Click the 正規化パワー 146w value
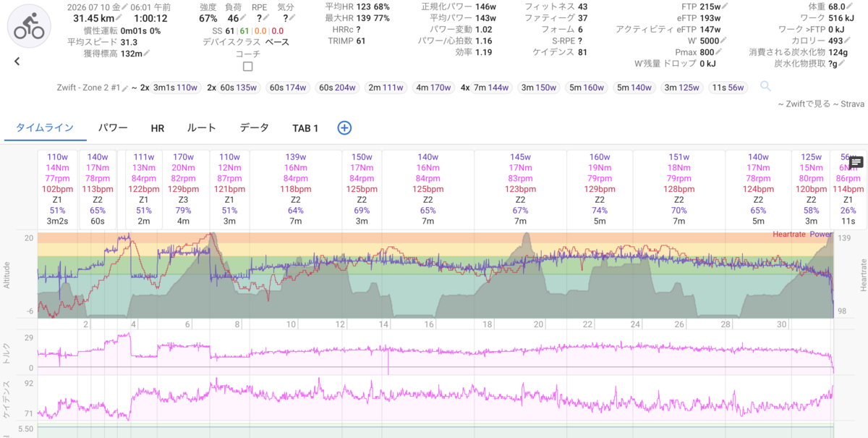 pos(487,7)
